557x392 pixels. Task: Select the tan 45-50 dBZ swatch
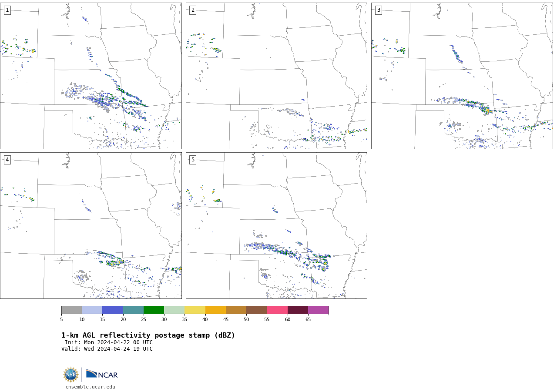click(x=236, y=310)
